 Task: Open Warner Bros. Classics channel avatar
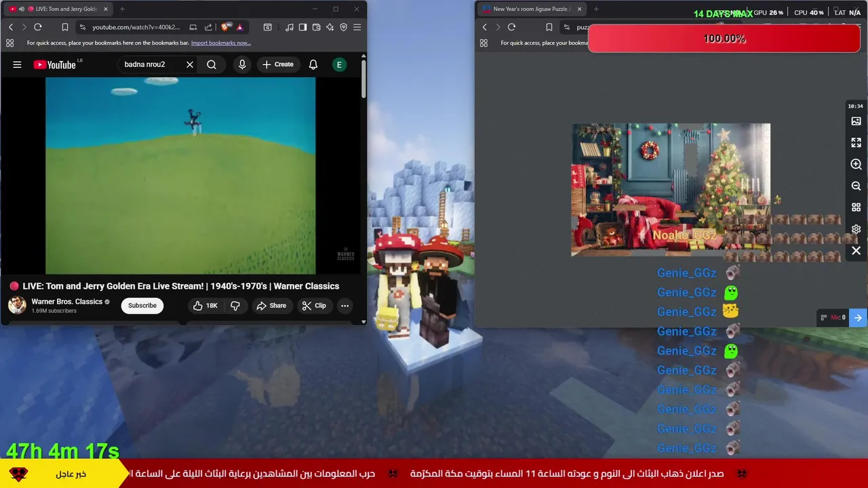pyautogui.click(x=17, y=305)
